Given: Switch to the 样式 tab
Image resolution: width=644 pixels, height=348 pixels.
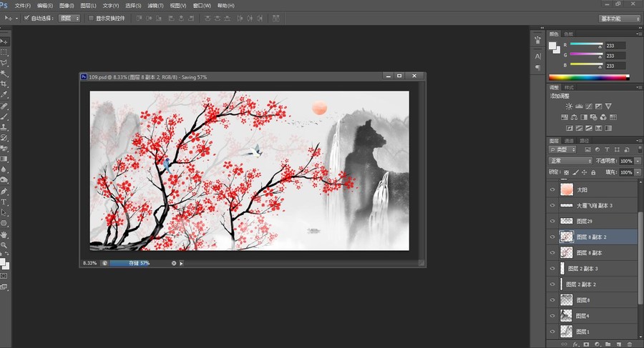Looking at the screenshot, I should pos(569,87).
